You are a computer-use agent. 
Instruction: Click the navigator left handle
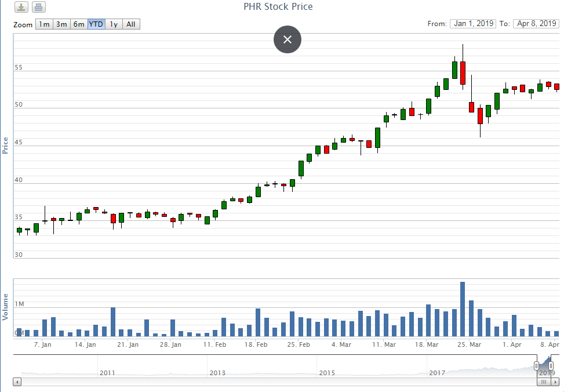click(536, 366)
